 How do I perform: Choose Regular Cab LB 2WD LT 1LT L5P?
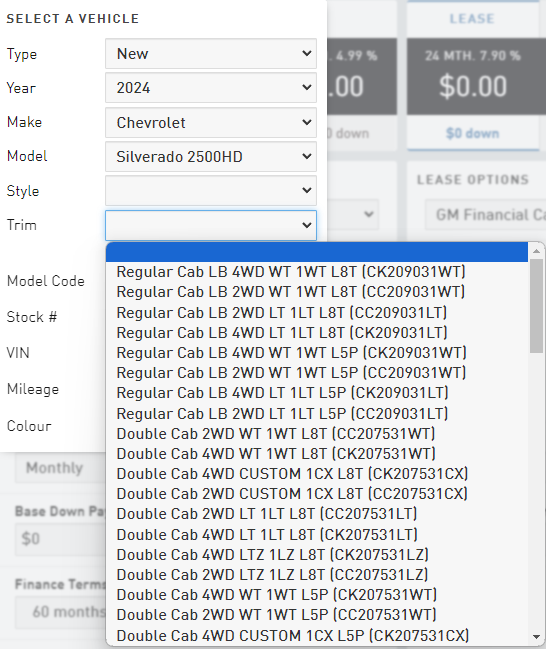point(317,413)
